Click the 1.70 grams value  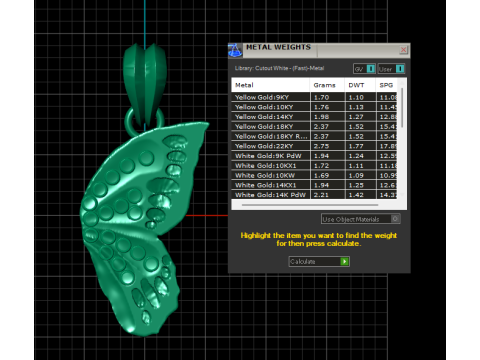[x=321, y=97]
